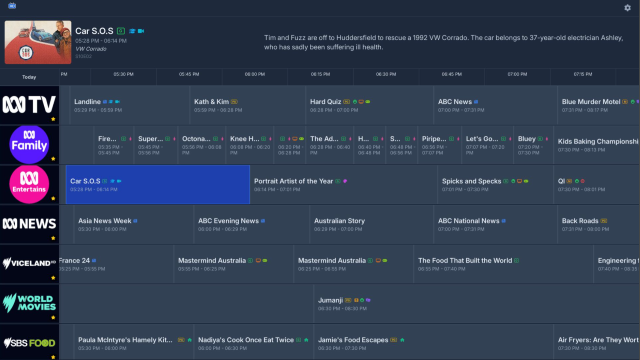This screenshot has height=360, width=640.
Task: Open Fire... program on ABC Family
Action: click(x=114, y=145)
